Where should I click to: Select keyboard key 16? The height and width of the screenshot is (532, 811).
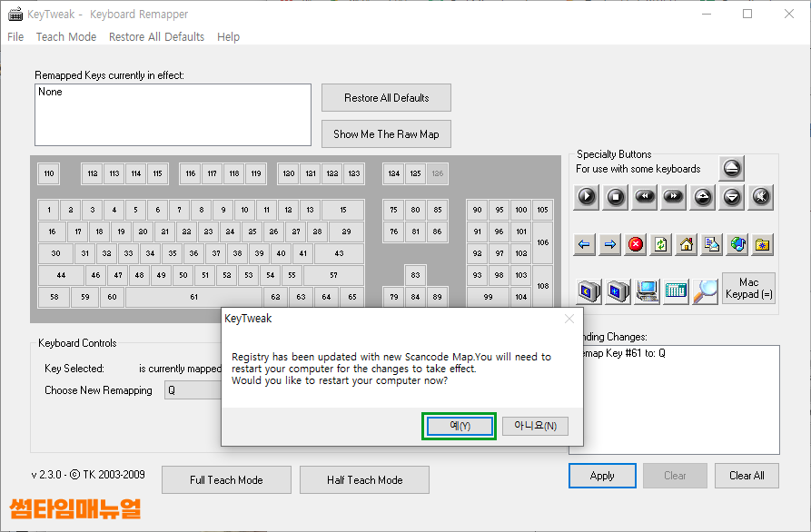pyautogui.click(x=52, y=232)
